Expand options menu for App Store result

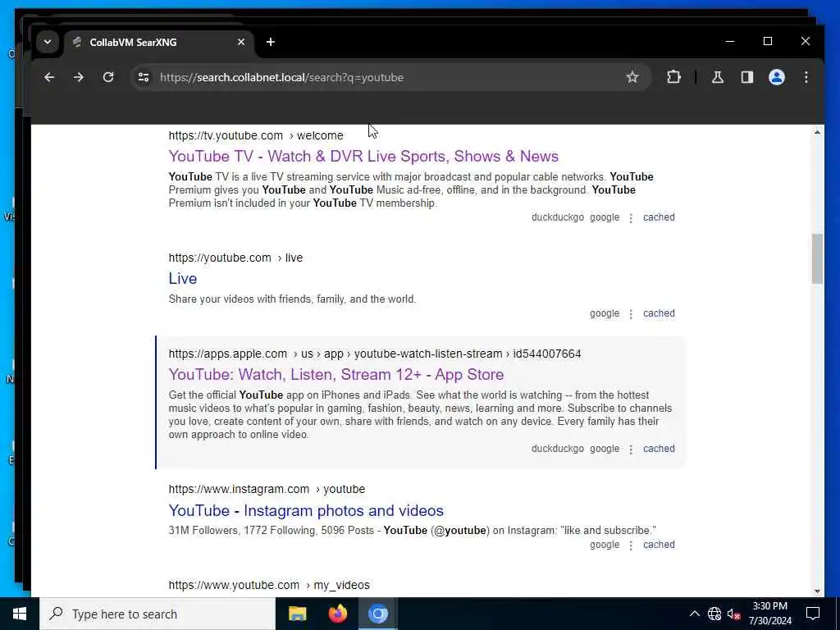(x=631, y=450)
